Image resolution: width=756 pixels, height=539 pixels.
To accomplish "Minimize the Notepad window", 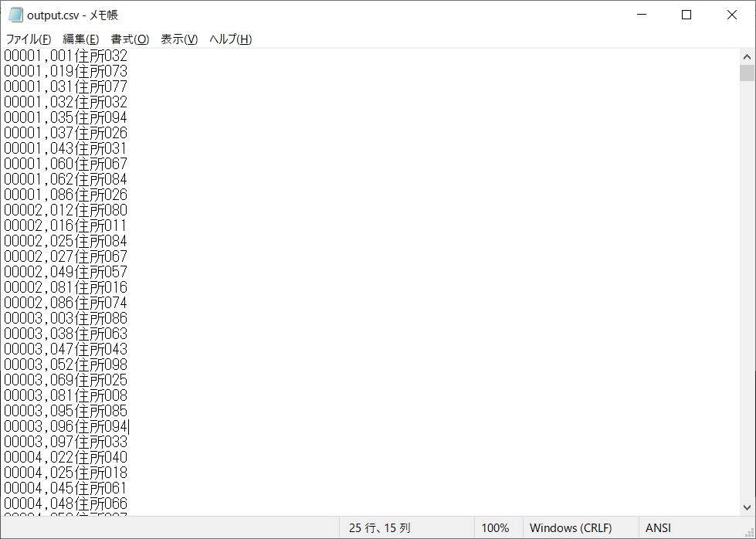I will [641, 15].
